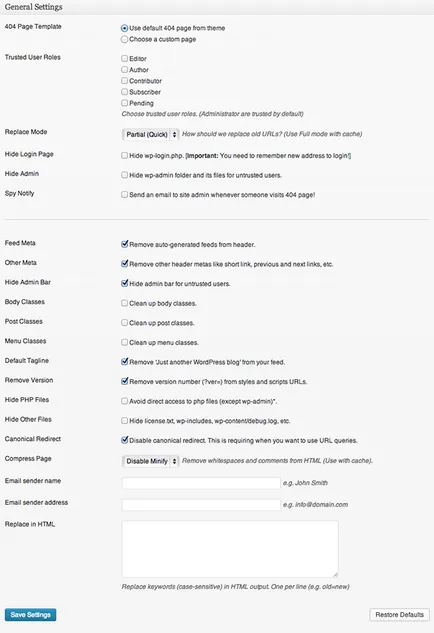This screenshot has height=633, width=434.
Task: Open the Compress Page Disable Minify dropdown
Action: coord(150,461)
